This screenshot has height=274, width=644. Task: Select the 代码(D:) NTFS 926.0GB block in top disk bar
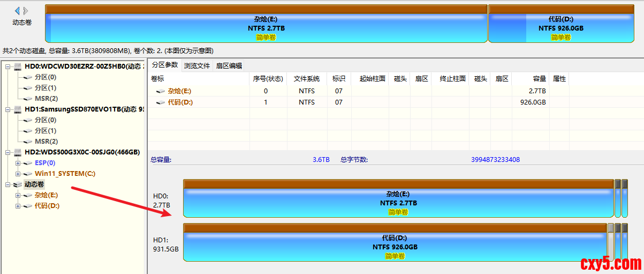point(560,24)
